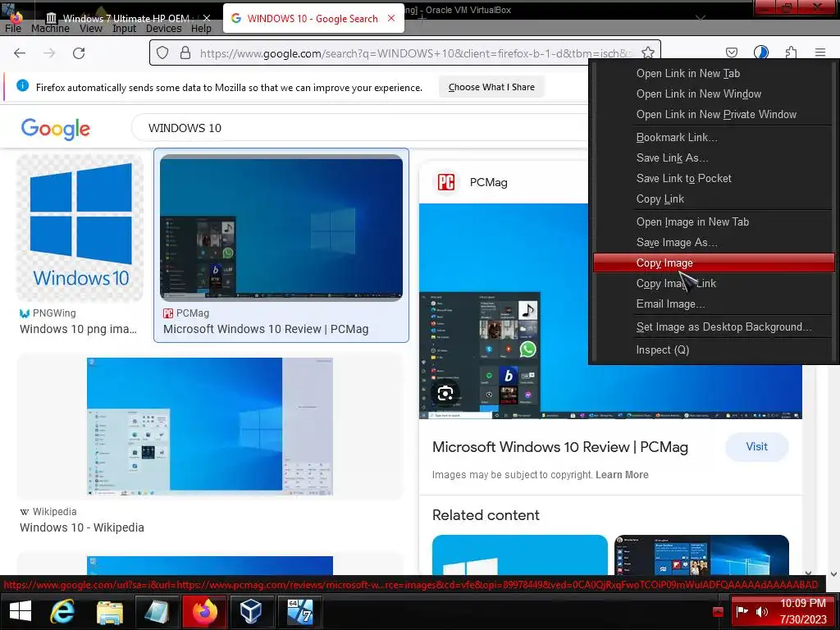The width and height of the screenshot is (840, 630).
Task: Choose Copy Image Link
Action: [676, 283]
